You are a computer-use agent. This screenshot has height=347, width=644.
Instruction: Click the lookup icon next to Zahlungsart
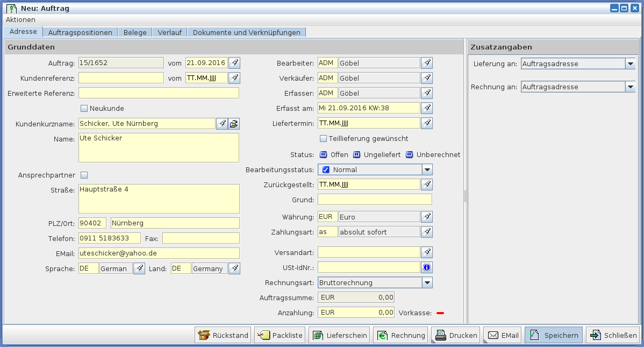pyautogui.click(x=426, y=232)
